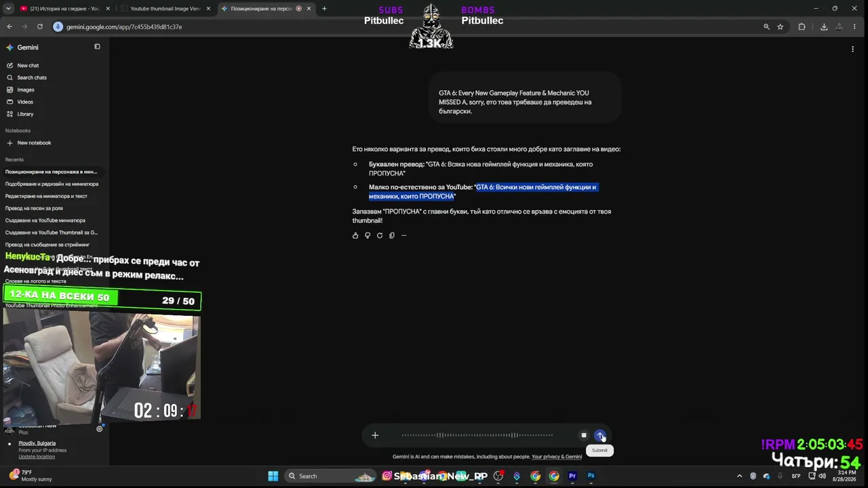Image resolution: width=868 pixels, height=488 pixels.
Task: Click the microphone indicator in address bar
Action: pos(58,26)
